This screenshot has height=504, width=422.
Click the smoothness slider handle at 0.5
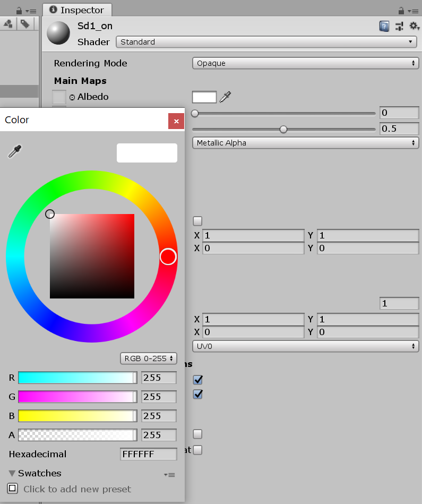click(283, 129)
